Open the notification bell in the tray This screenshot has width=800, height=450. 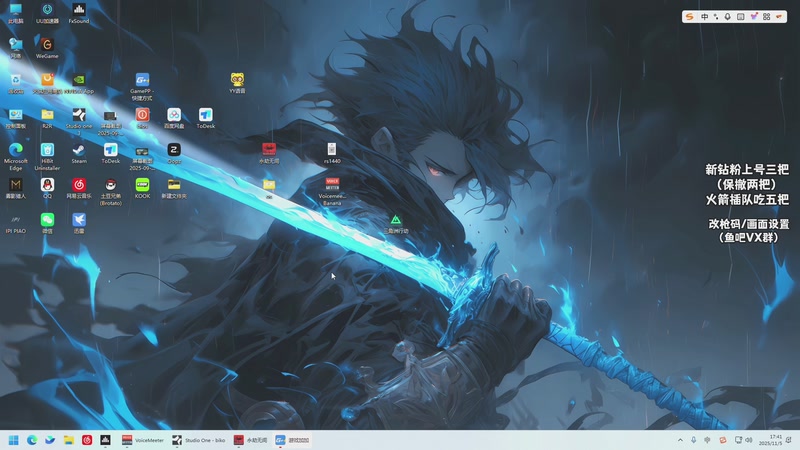tap(789, 440)
